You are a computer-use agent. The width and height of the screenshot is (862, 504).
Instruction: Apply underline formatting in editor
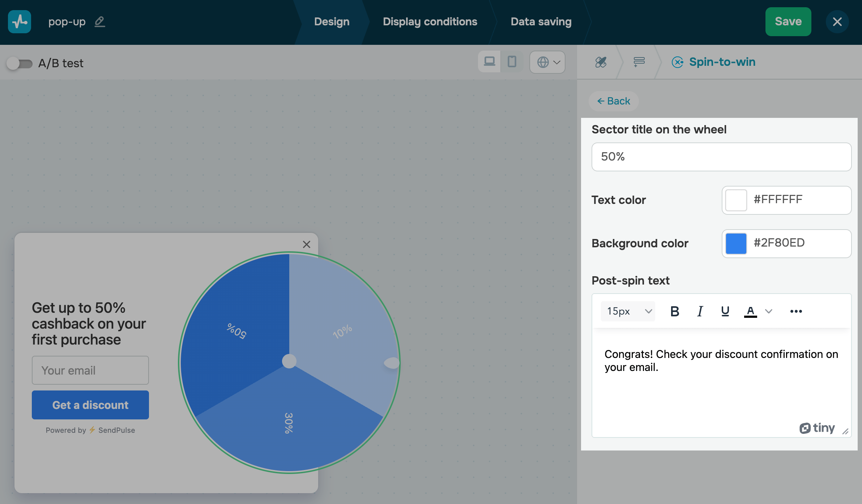725,311
